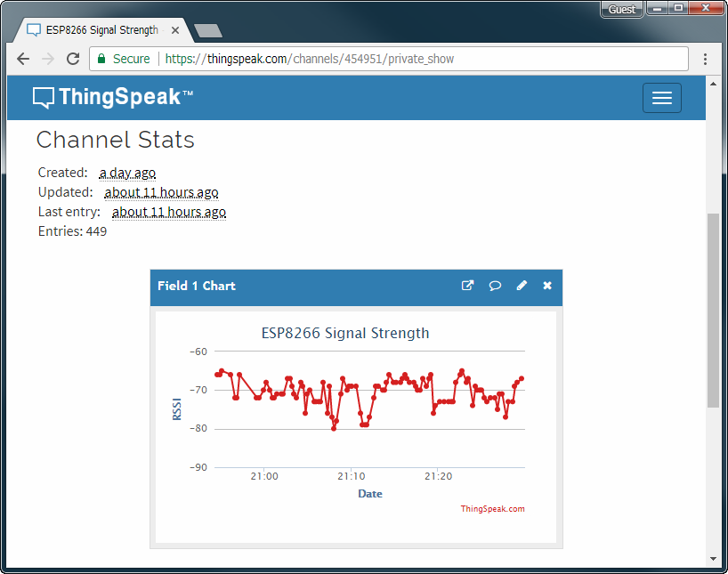728x574 pixels.
Task: Edit Field 1 Chart with the pencil icon
Action: coord(522,286)
